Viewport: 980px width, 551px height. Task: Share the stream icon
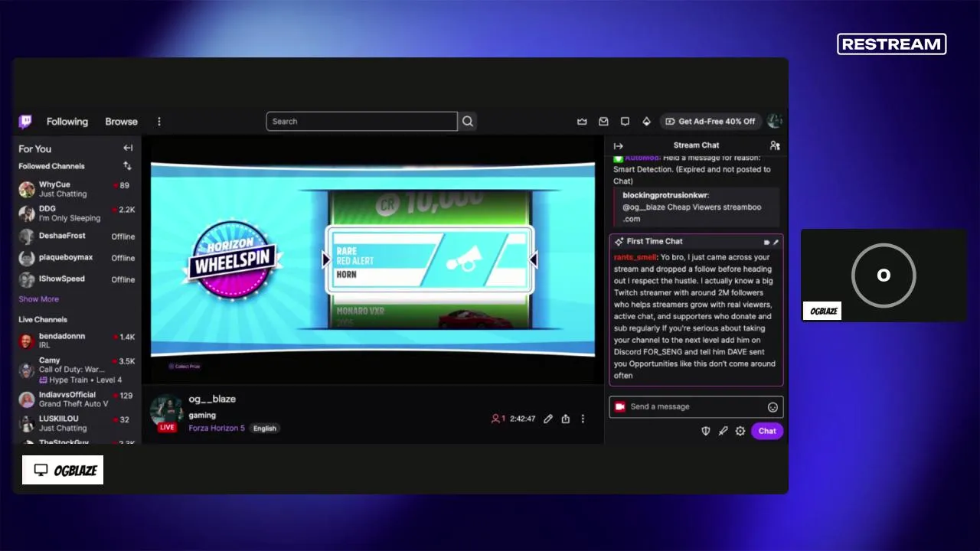[565, 419]
